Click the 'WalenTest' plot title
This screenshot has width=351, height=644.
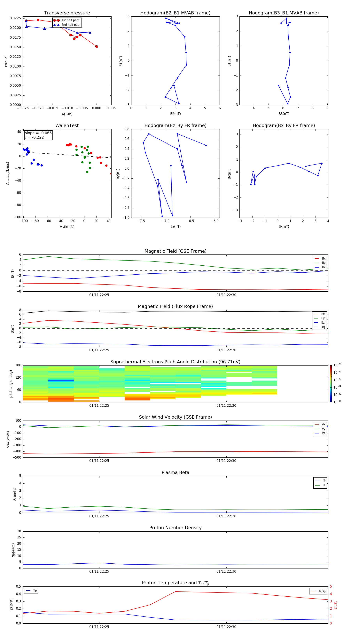click(x=67, y=125)
